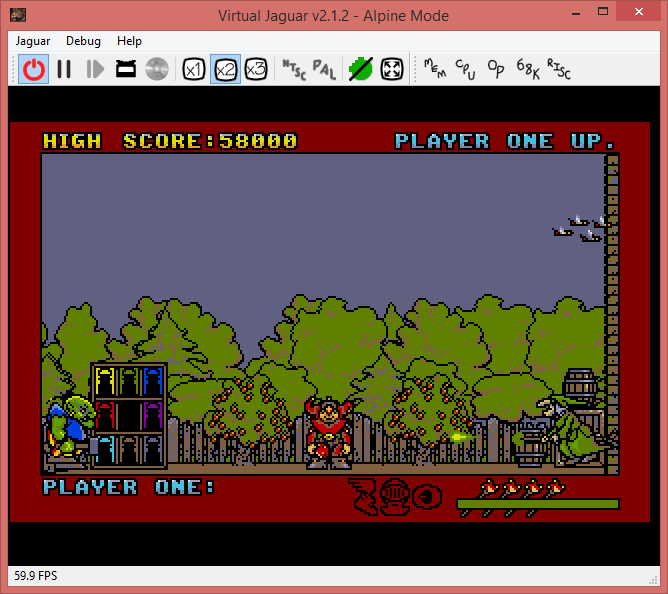Enter full screen mode
This screenshot has width=668, height=594.
392,69
